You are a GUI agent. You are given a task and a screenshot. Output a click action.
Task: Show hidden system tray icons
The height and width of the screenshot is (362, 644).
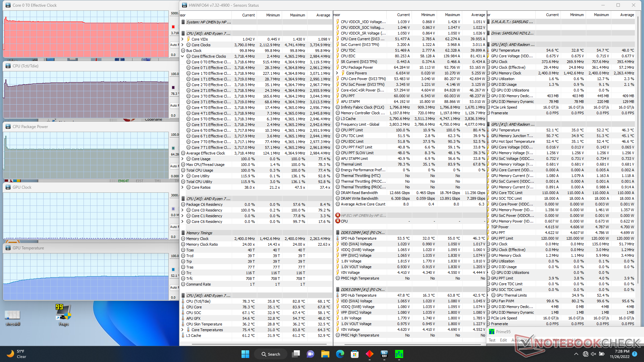click(576, 354)
